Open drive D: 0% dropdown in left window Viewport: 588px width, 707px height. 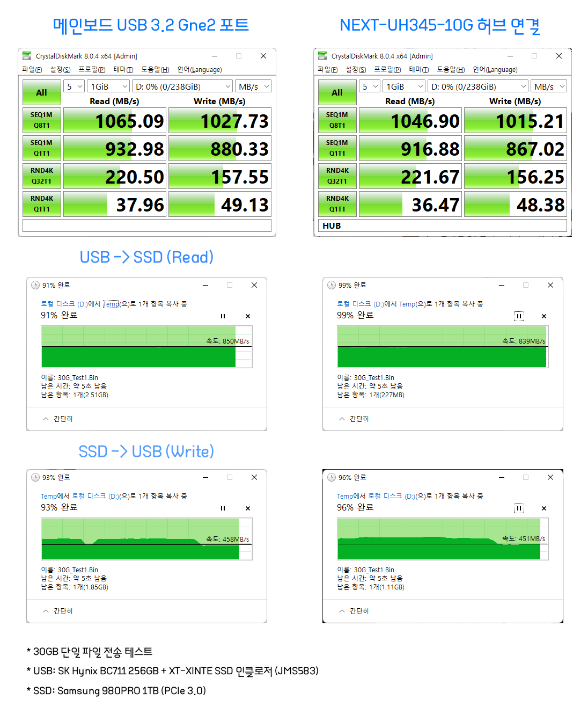182,86
